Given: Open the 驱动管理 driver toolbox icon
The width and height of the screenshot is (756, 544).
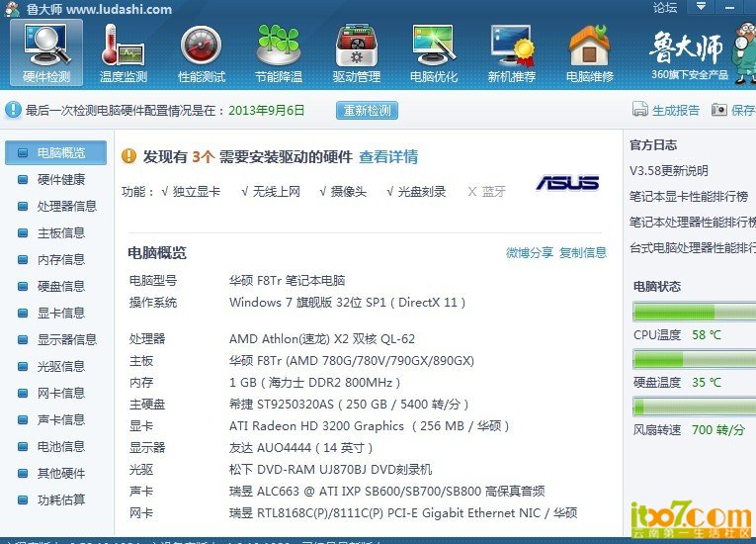Looking at the screenshot, I should point(357,53).
